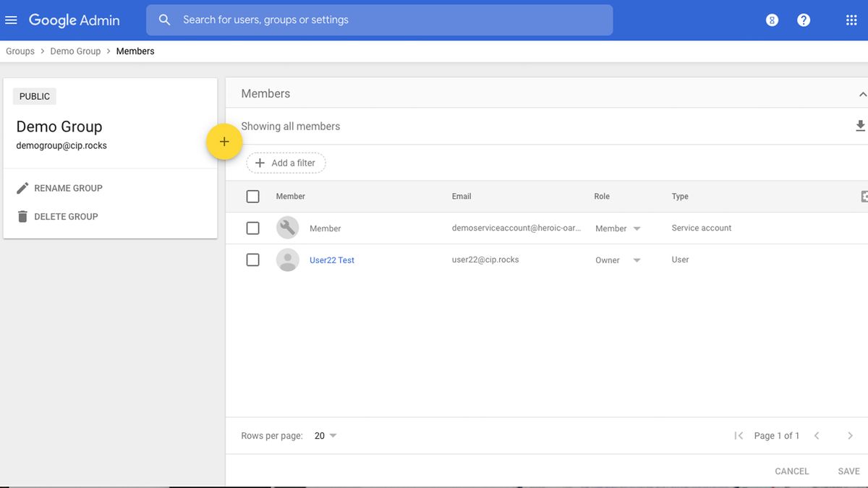Open User22 Test profile link
The width and height of the screenshot is (868, 488).
point(332,260)
